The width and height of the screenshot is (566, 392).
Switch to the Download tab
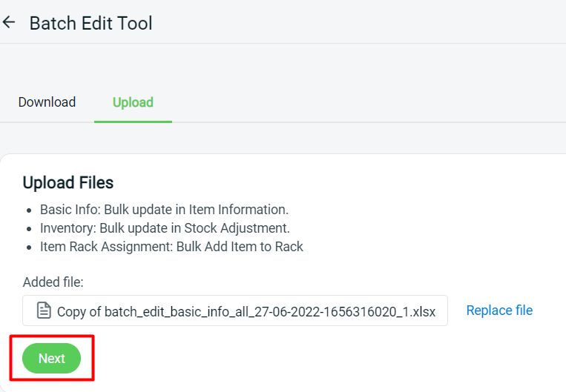click(x=47, y=102)
